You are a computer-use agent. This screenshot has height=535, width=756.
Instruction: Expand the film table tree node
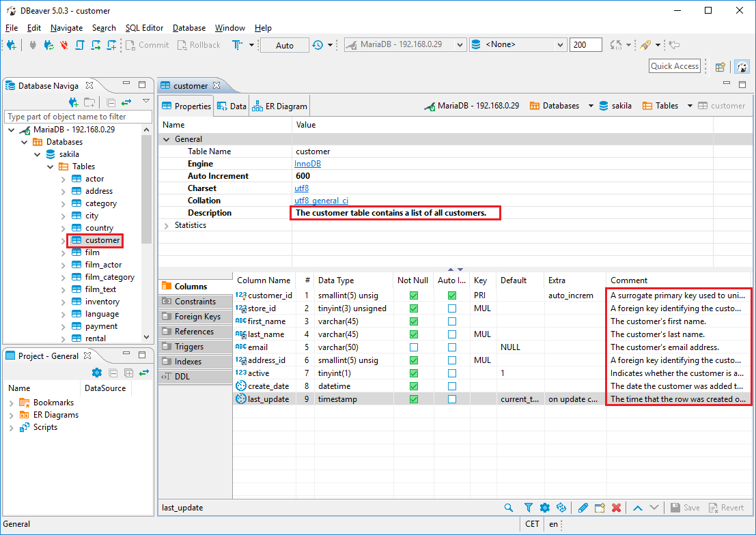[63, 252]
